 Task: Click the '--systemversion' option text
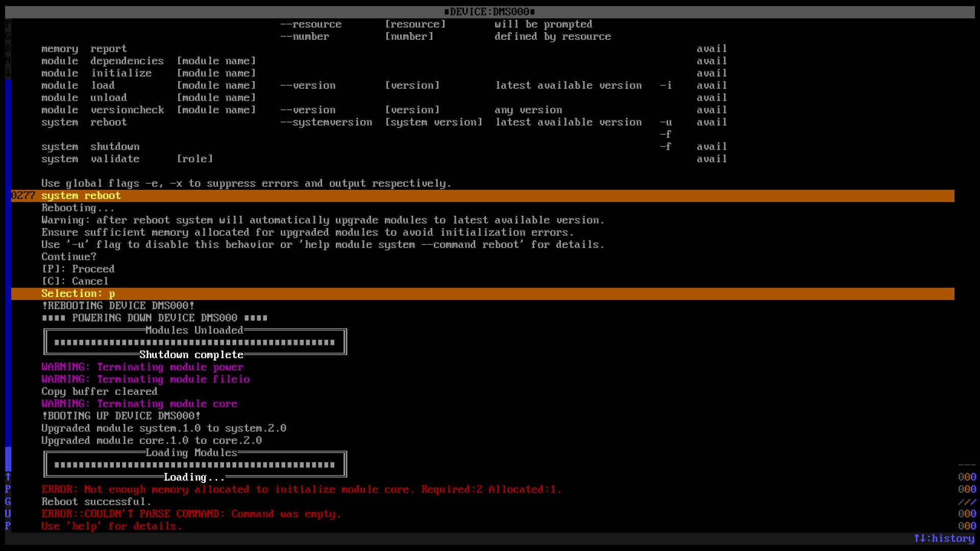coord(326,122)
